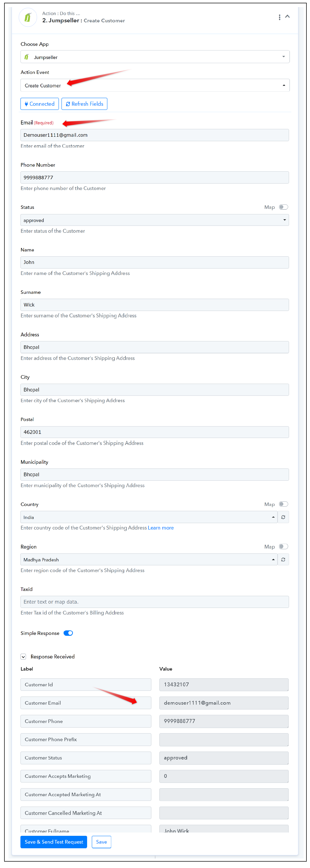The height and width of the screenshot is (868, 310).
Task: Click the Municipality input field
Action: pyautogui.click(x=154, y=475)
